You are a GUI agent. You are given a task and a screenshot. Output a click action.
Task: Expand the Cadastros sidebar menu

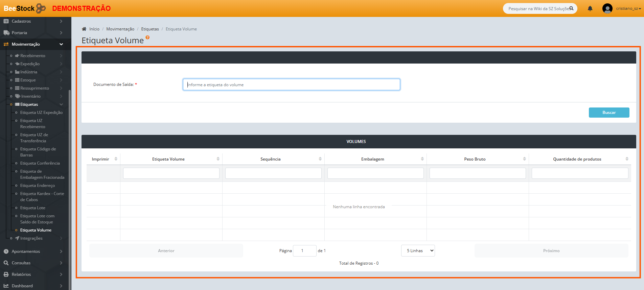pyautogui.click(x=36, y=21)
